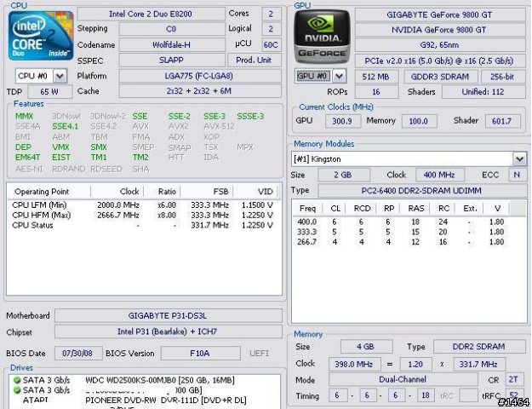Click the Freq column header in memory timings

[307, 208]
